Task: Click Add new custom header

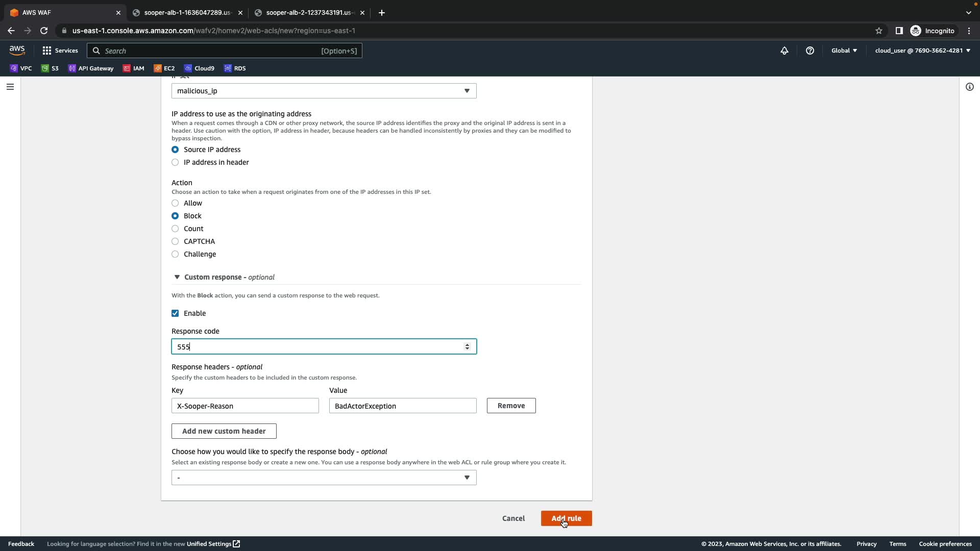Action: pyautogui.click(x=224, y=431)
